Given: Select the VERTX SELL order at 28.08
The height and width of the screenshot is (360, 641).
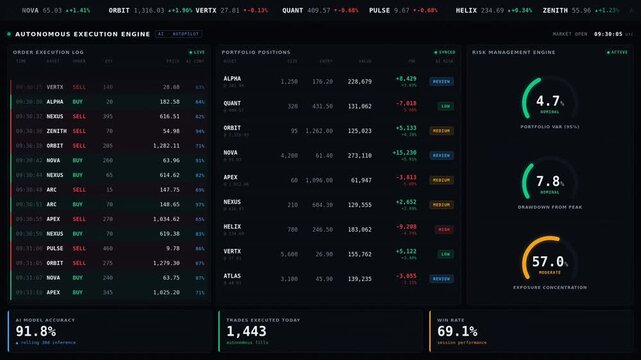Looking at the screenshot, I should tap(109, 87).
